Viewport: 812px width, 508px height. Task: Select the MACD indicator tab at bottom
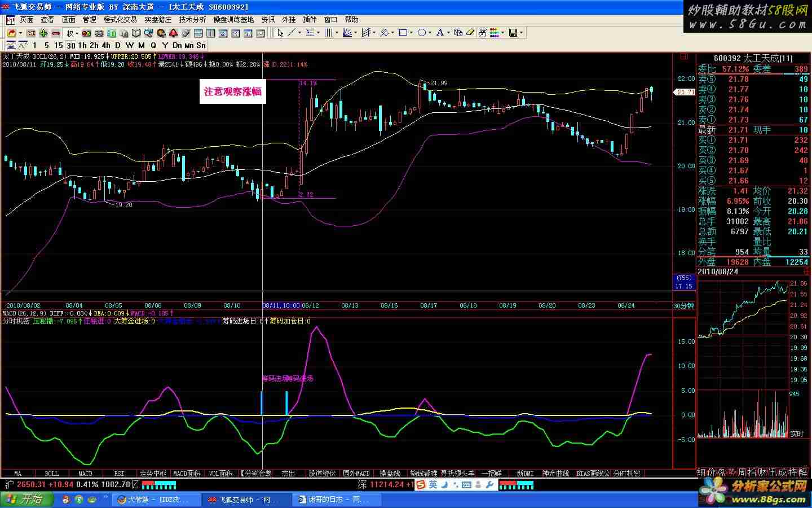click(x=85, y=474)
